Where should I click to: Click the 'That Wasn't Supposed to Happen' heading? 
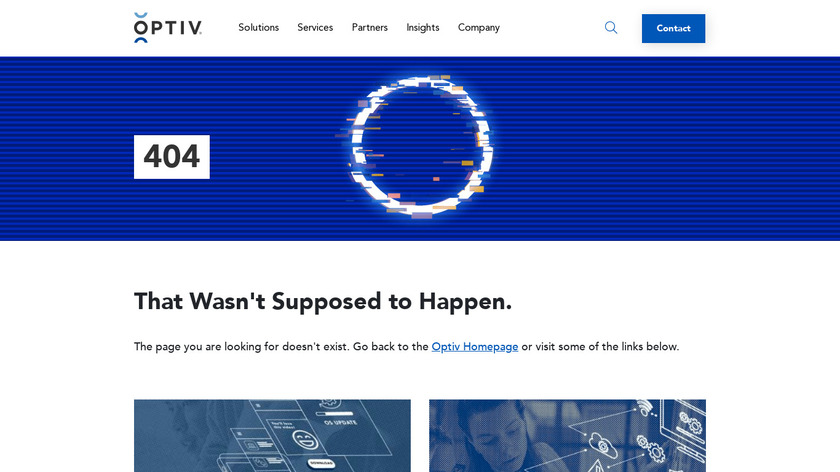tap(323, 302)
